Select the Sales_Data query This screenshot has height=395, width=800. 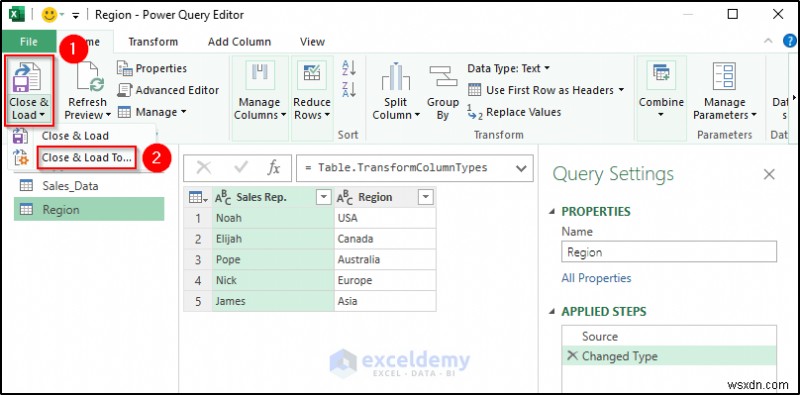(89, 186)
